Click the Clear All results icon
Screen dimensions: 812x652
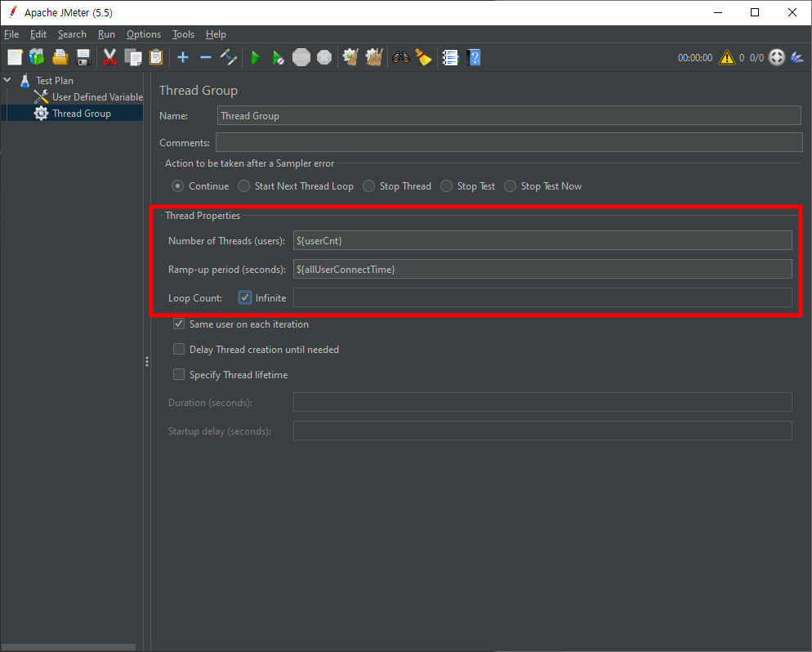pyautogui.click(x=374, y=57)
